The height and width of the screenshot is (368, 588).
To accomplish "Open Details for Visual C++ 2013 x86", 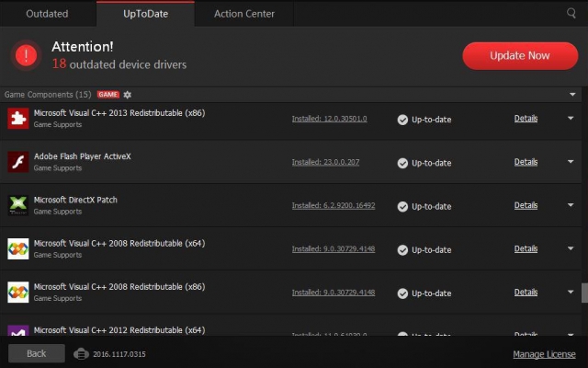I will pos(526,119).
